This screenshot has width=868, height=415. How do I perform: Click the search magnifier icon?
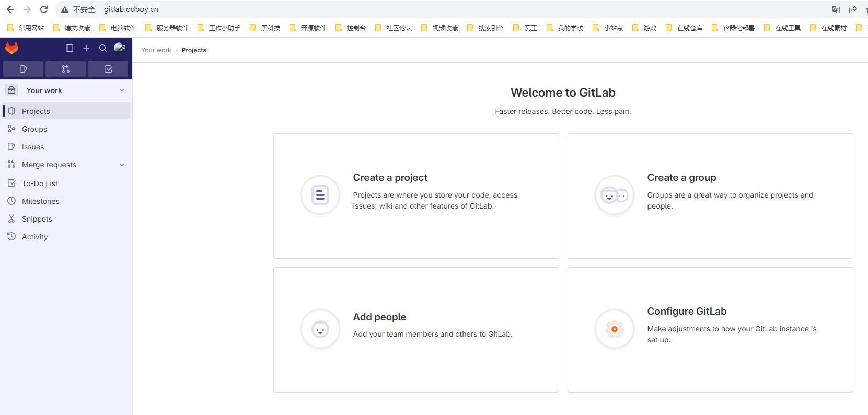[103, 48]
